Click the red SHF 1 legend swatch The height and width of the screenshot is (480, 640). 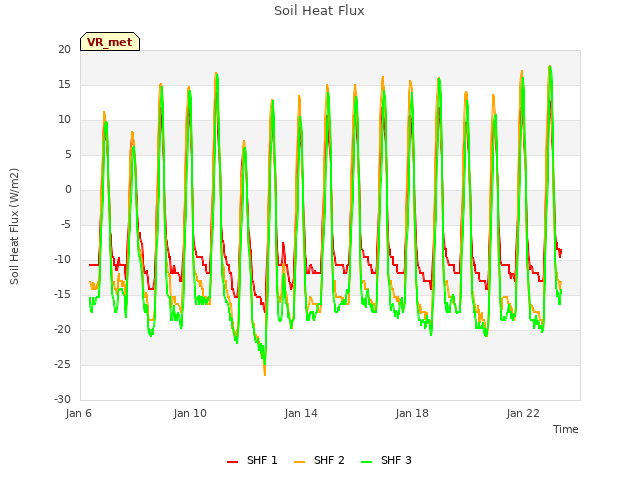(x=232, y=462)
